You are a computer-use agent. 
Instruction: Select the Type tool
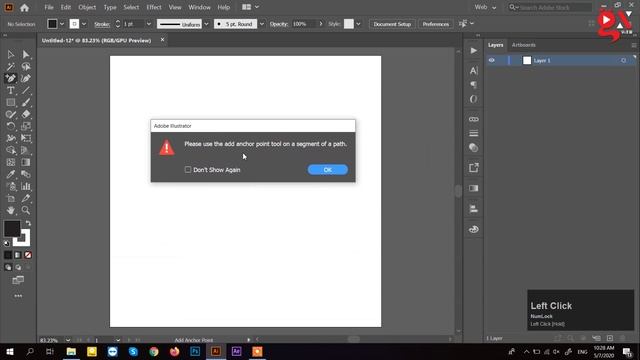[11, 90]
